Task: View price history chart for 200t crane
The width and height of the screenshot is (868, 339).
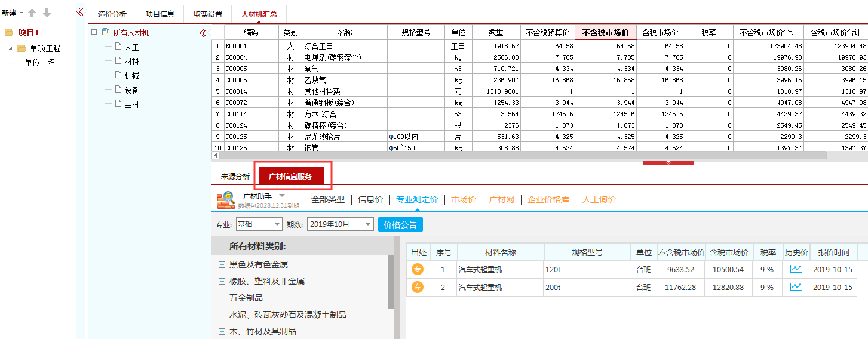Action: click(796, 287)
